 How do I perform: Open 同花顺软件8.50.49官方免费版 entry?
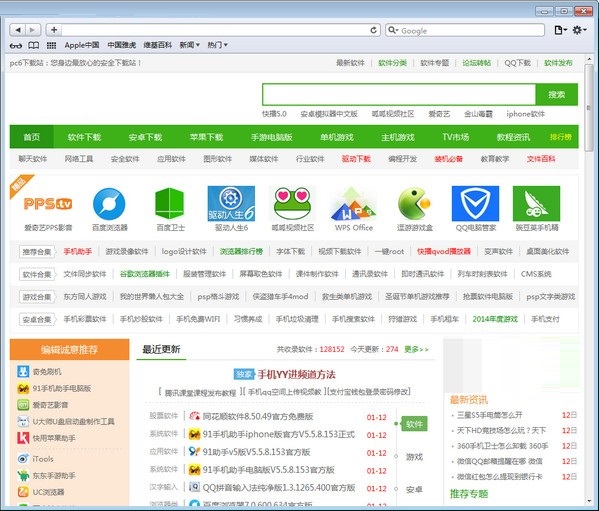click(258, 416)
